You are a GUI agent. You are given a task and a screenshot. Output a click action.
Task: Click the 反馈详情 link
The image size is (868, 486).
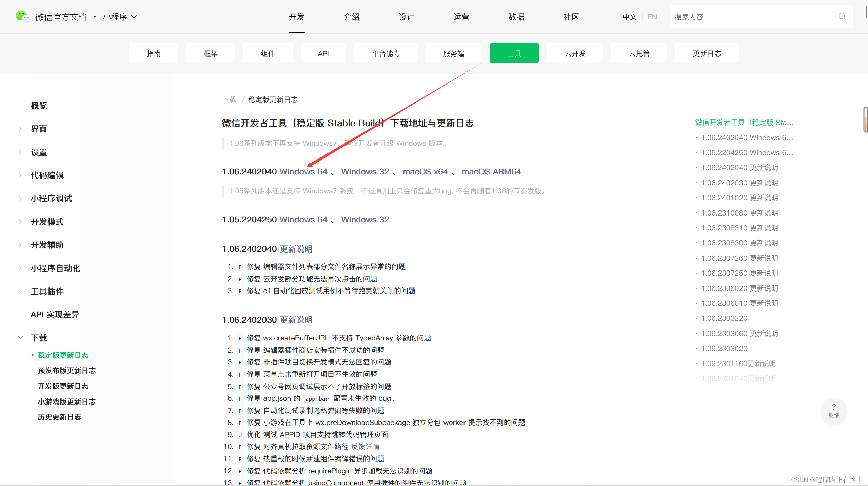365,447
